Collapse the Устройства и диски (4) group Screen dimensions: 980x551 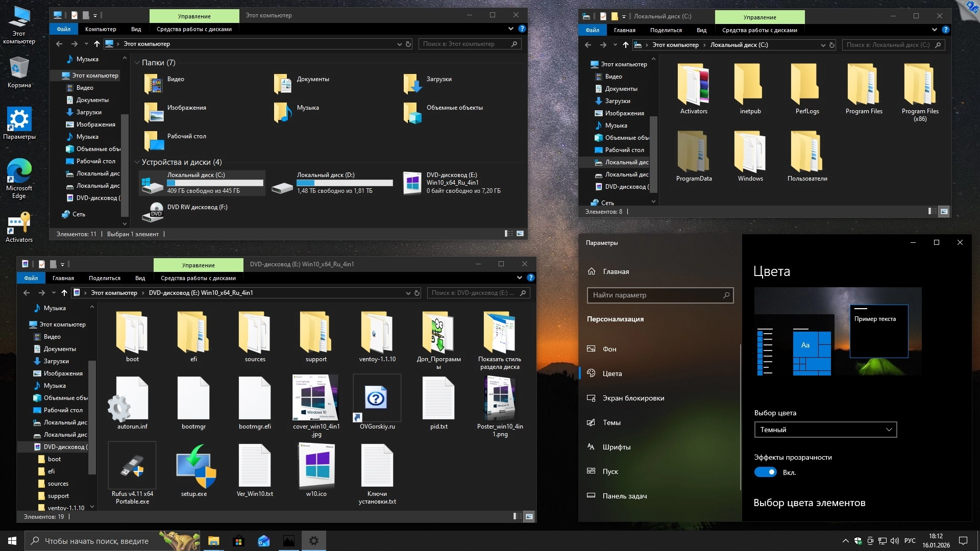(x=137, y=162)
